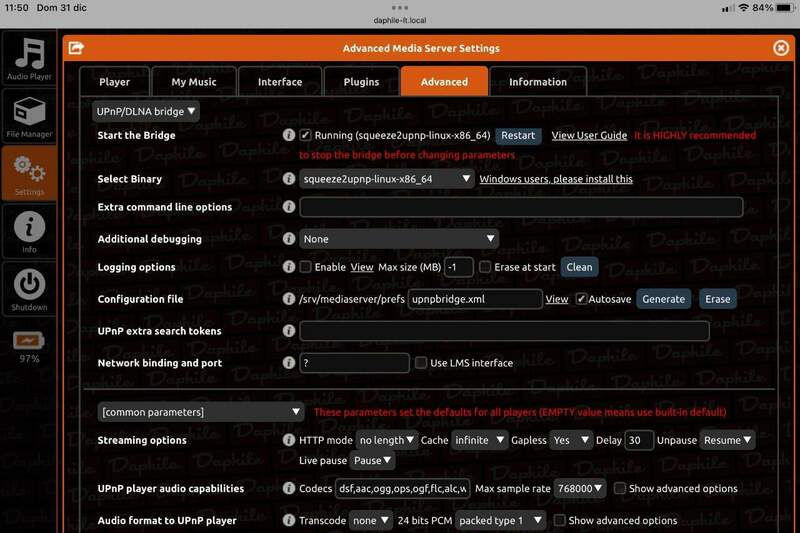
Task: Enable logging with the Enable checkbox
Action: (306, 267)
